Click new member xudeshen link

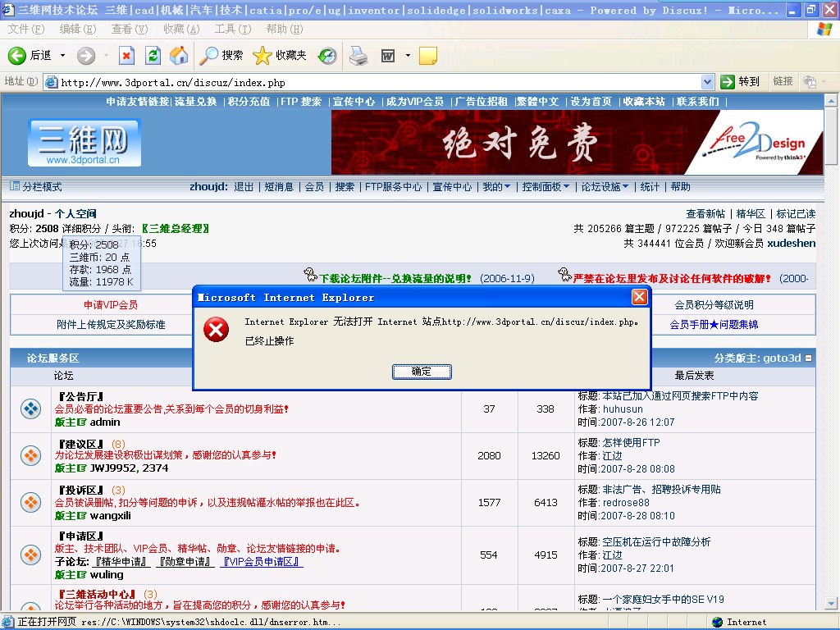coord(792,243)
